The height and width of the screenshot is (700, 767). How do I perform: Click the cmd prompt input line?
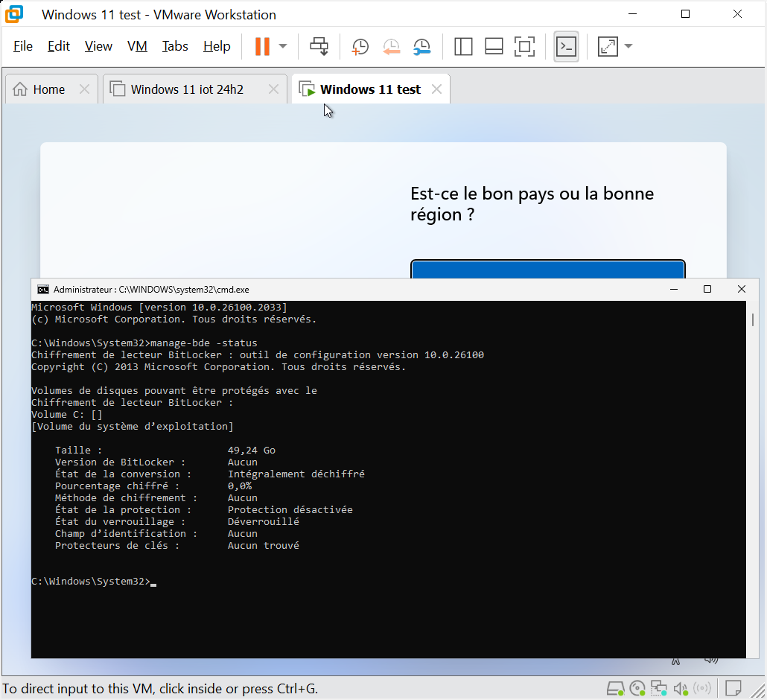pyautogui.click(x=94, y=582)
